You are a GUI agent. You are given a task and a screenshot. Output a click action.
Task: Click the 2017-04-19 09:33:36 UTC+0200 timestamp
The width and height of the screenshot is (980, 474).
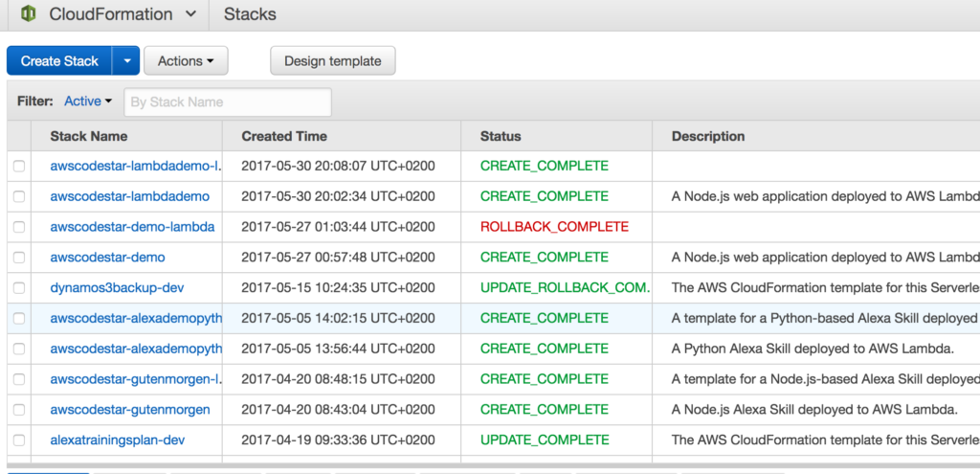(338, 440)
